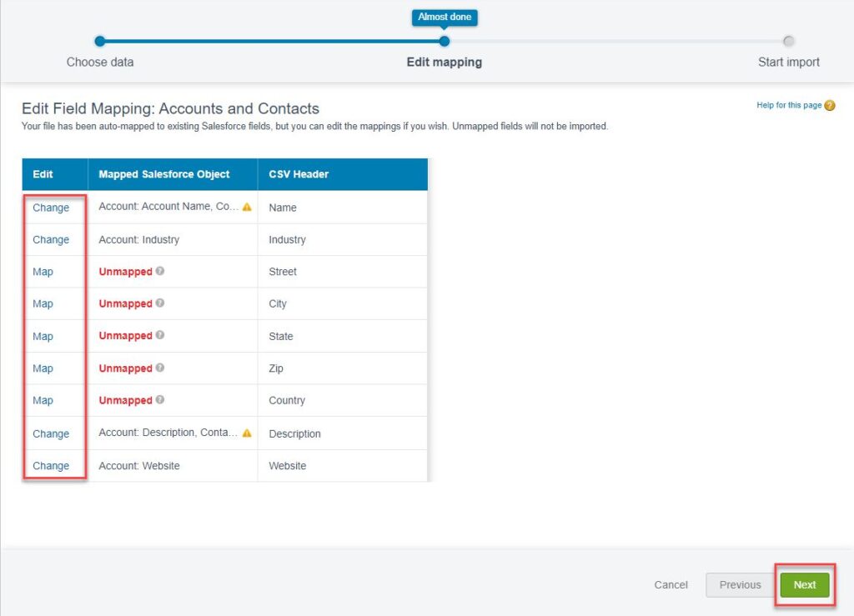Viewport: 854px width, 616px height.
Task: Click Map link for Street row
Action: [43, 272]
